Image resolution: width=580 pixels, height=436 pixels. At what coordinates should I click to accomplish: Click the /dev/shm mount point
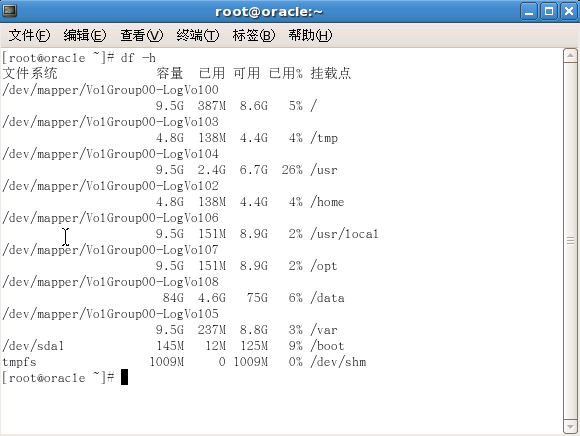pyautogui.click(x=338, y=362)
